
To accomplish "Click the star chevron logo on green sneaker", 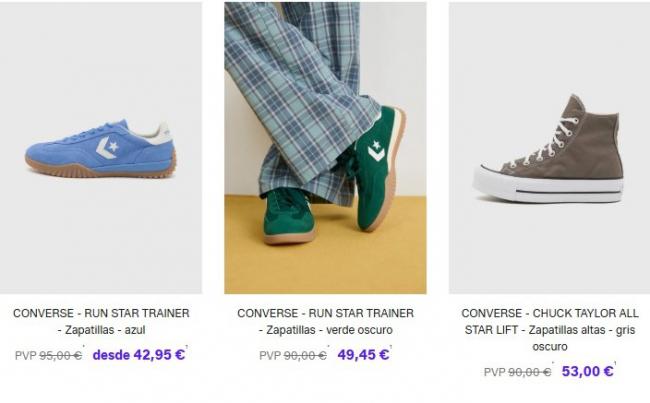I will (x=376, y=151).
